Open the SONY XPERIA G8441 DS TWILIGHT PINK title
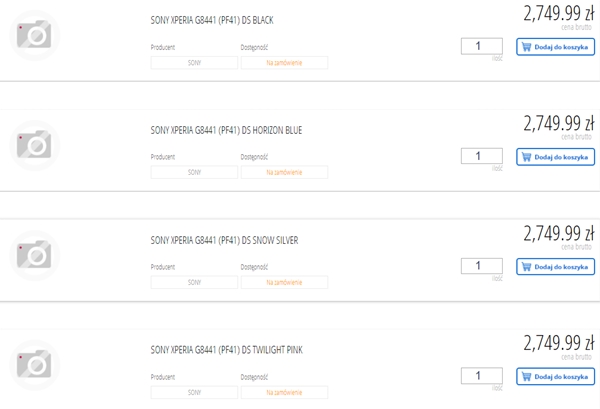The image size is (600, 409). (x=227, y=350)
